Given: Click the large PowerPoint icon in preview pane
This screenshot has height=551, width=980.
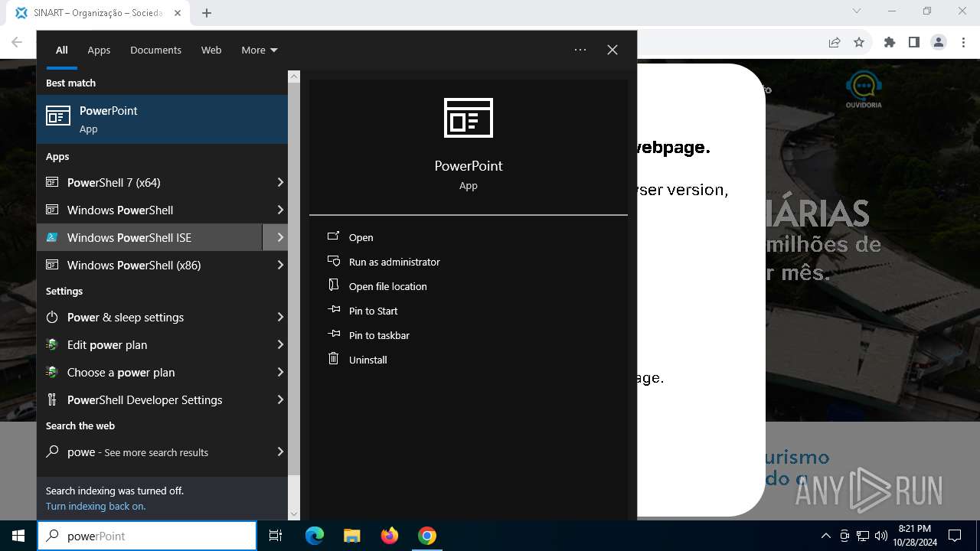Looking at the screenshot, I should [x=469, y=118].
